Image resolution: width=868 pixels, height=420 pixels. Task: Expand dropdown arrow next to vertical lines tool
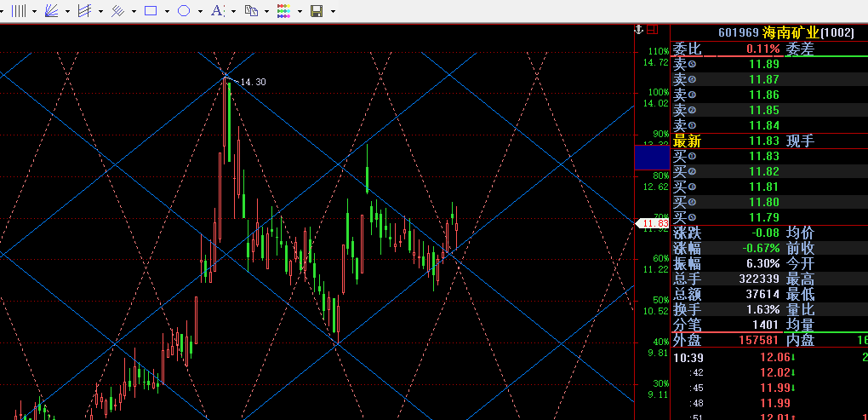coord(34,11)
